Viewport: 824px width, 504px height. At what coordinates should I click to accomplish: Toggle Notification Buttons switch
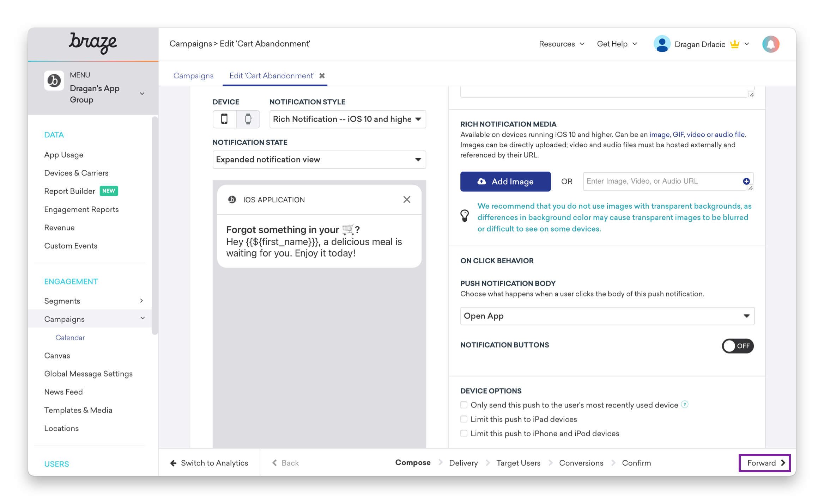point(738,346)
